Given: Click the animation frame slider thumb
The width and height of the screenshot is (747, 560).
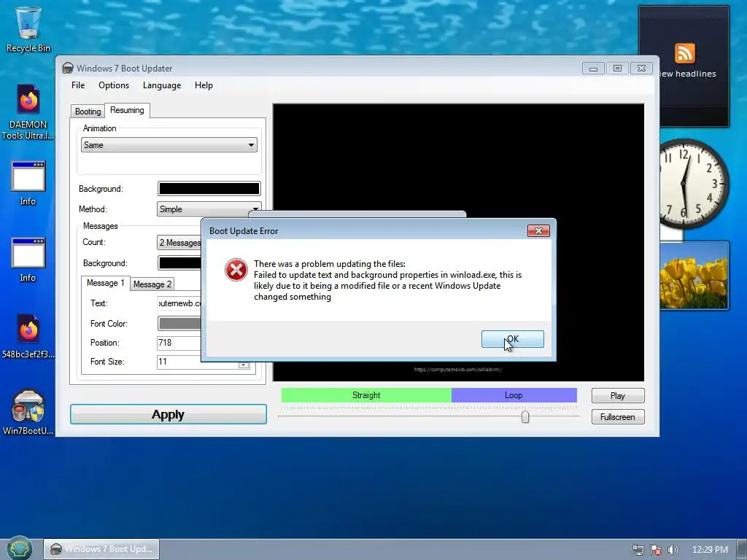Looking at the screenshot, I should coord(525,416).
